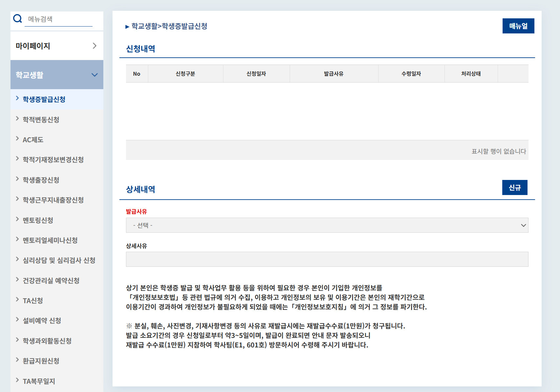Viewport: 560px width, 392px height.
Task: Click the 표시할 행이 없습니다 message
Action: pyautogui.click(x=499, y=151)
